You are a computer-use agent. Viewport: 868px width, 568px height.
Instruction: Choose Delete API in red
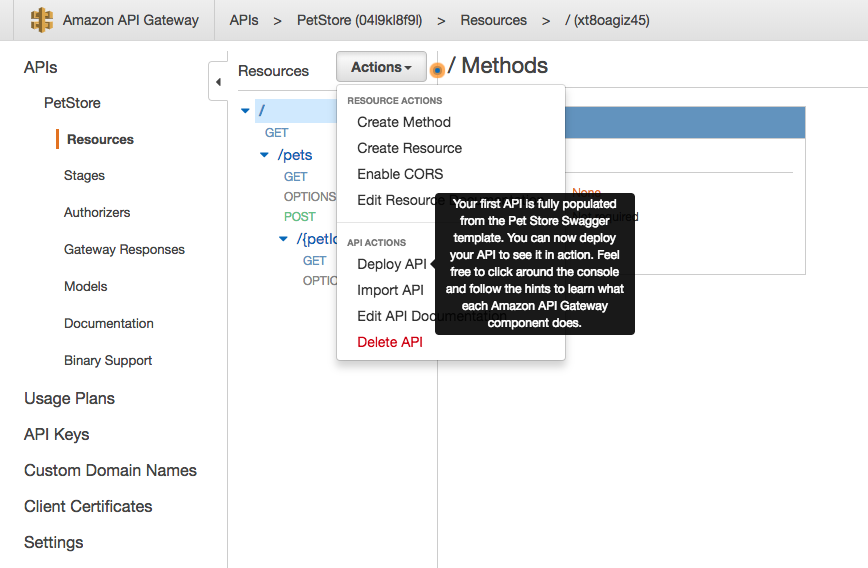(390, 342)
